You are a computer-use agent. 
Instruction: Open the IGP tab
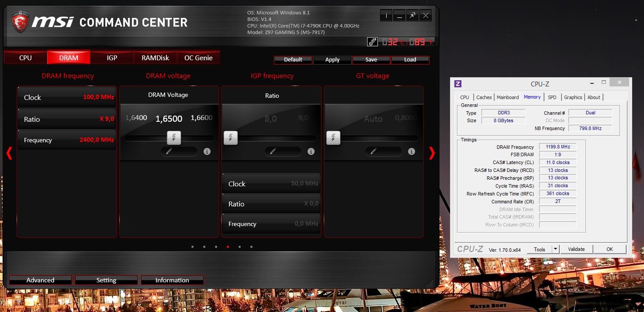(112, 58)
